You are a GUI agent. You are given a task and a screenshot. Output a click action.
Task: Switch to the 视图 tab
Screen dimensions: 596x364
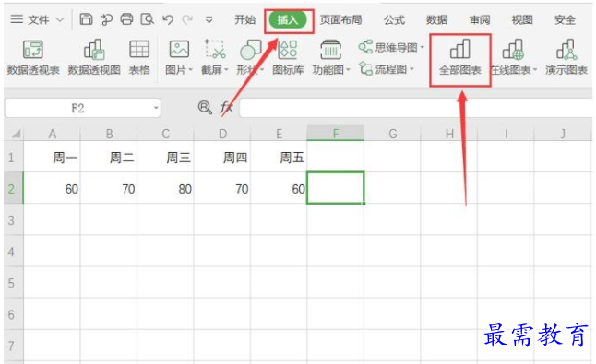[x=522, y=19]
